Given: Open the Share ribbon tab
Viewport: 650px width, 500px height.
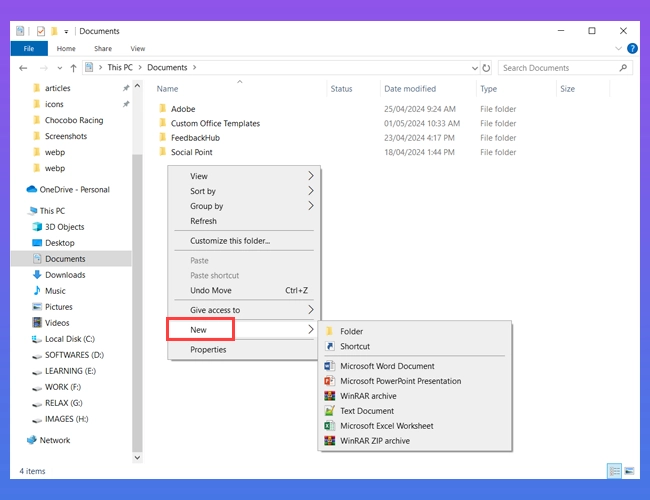Looking at the screenshot, I should coord(103,48).
